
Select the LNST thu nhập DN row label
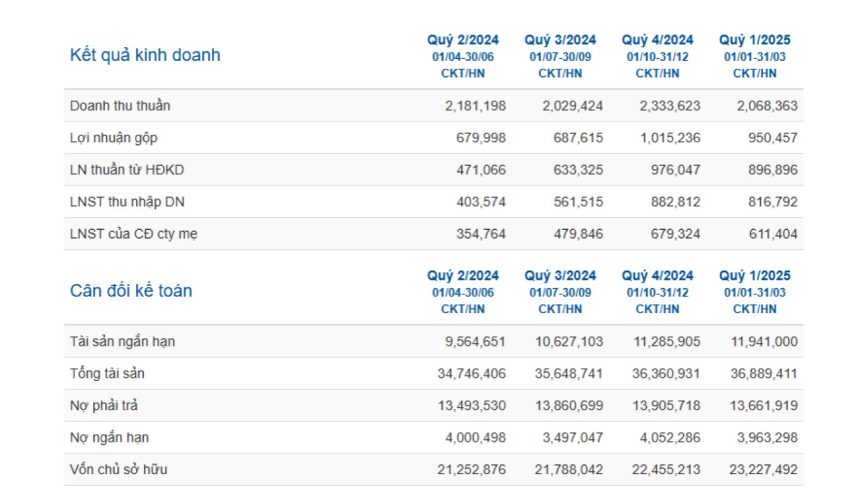[x=127, y=202]
